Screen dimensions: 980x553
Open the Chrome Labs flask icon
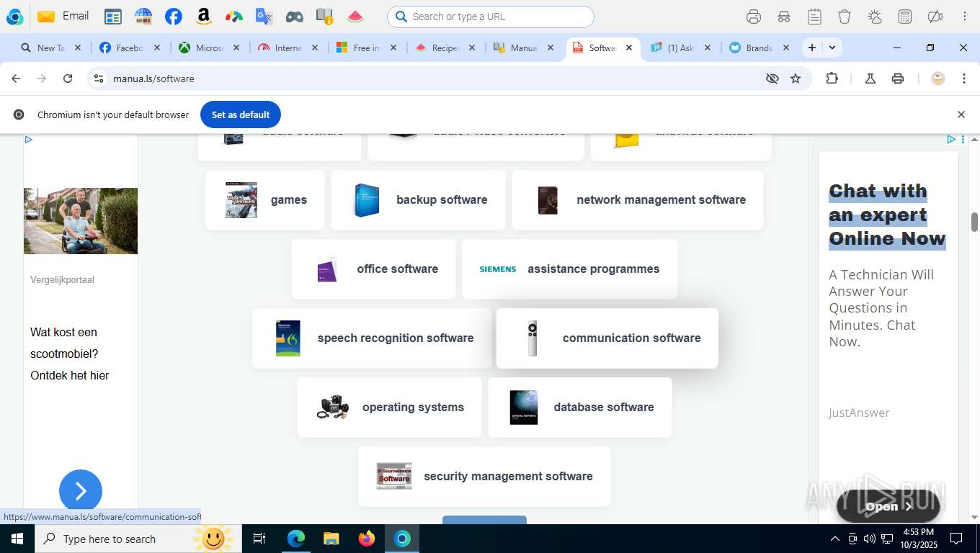coord(870,78)
